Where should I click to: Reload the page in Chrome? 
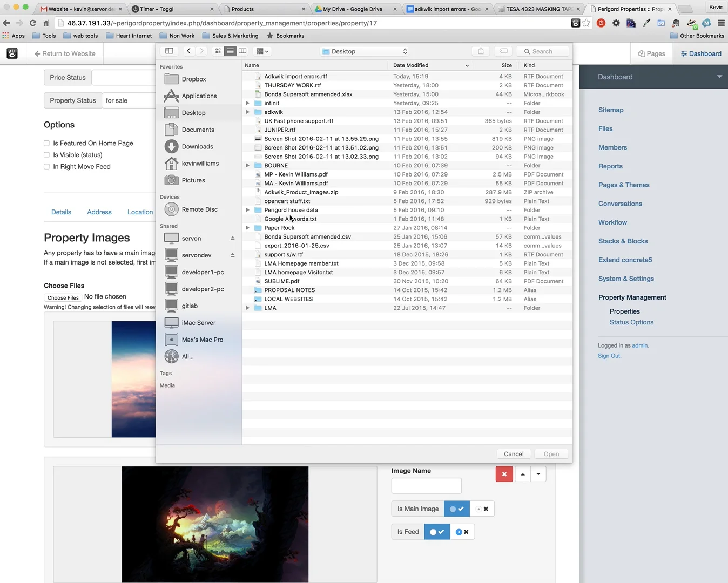(33, 23)
